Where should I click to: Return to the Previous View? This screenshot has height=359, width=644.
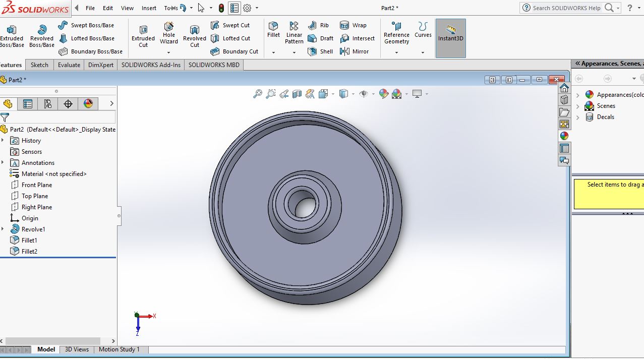(284, 94)
